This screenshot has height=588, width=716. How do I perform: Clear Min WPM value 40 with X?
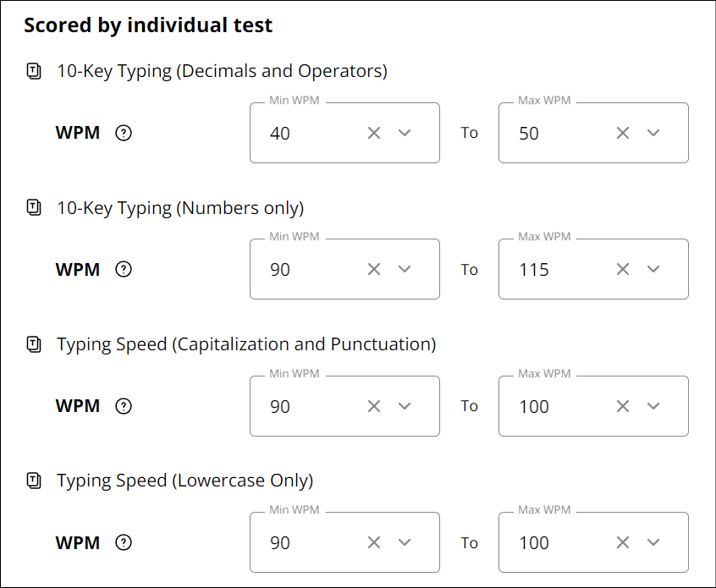[x=374, y=133]
